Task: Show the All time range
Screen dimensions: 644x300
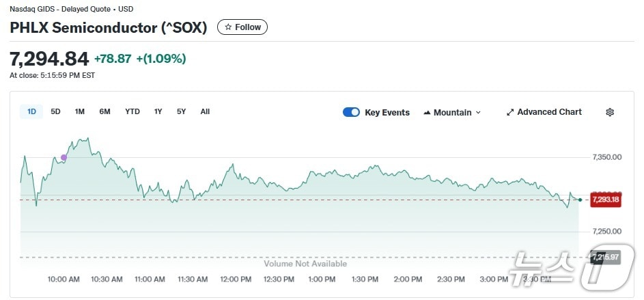Action: [205, 111]
